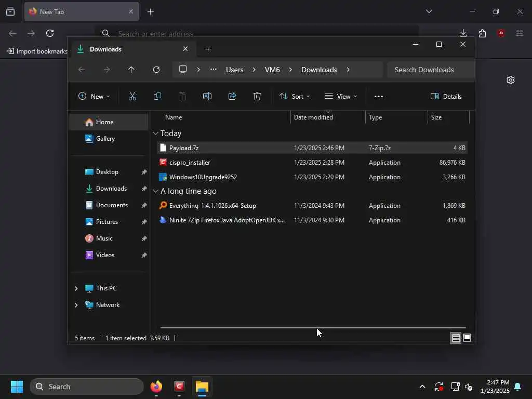The image size is (532, 399).
Task: Open Videos in the sidebar
Action: click(x=109, y=255)
